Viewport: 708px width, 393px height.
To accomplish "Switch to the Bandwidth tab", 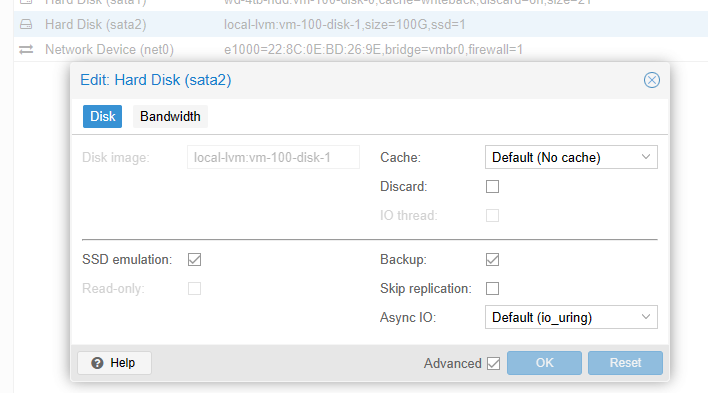I will [x=170, y=117].
